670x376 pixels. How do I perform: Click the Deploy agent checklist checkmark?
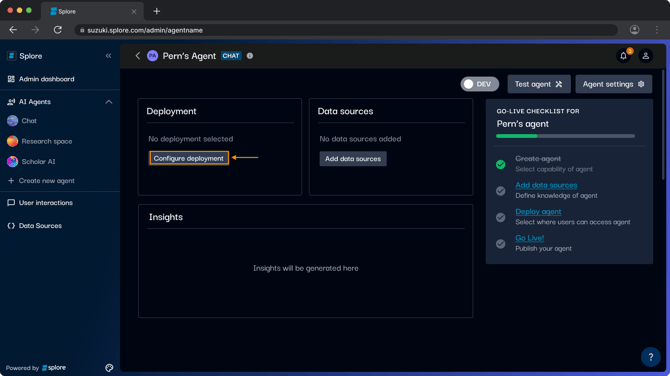(500, 217)
